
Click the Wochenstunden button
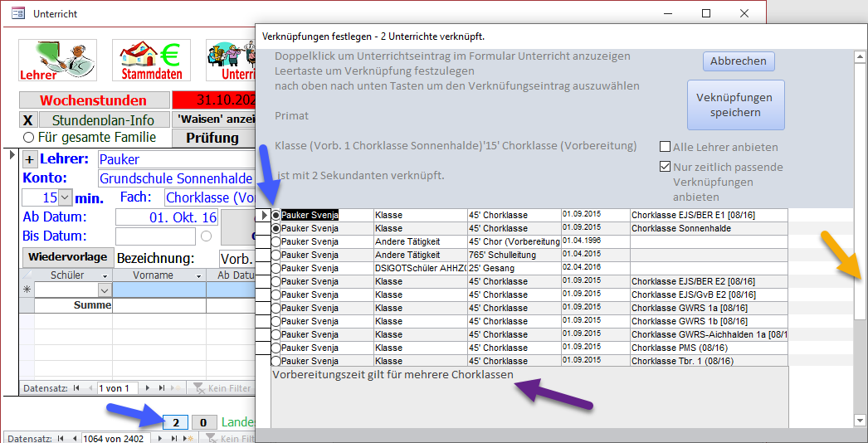pyautogui.click(x=93, y=100)
